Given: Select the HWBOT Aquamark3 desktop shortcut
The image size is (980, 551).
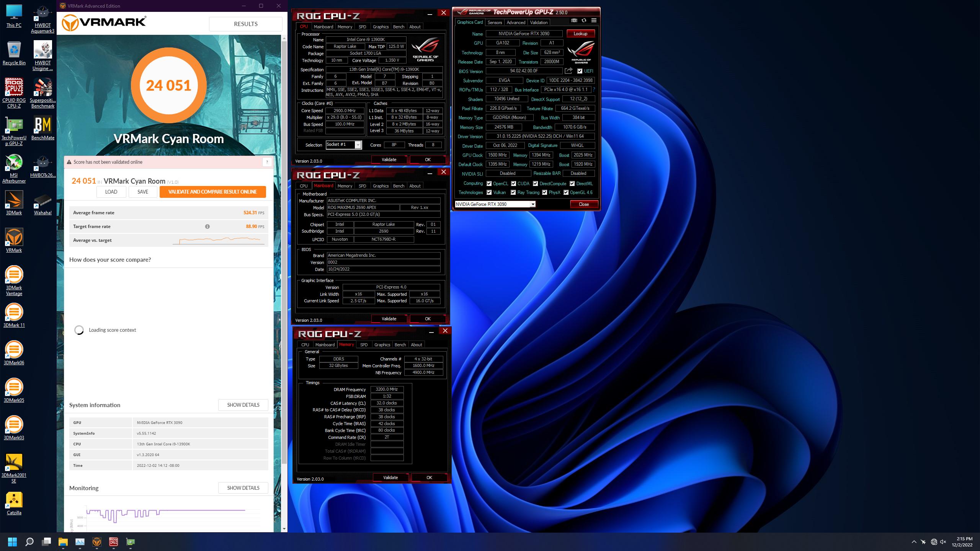Looking at the screenshot, I should point(43,20).
